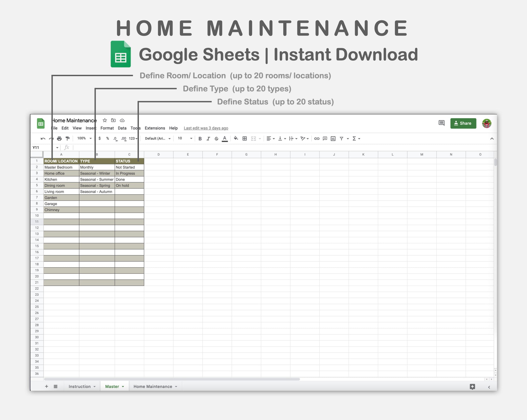Open the font family dropdown

pyautogui.click(x=158, y=138)
